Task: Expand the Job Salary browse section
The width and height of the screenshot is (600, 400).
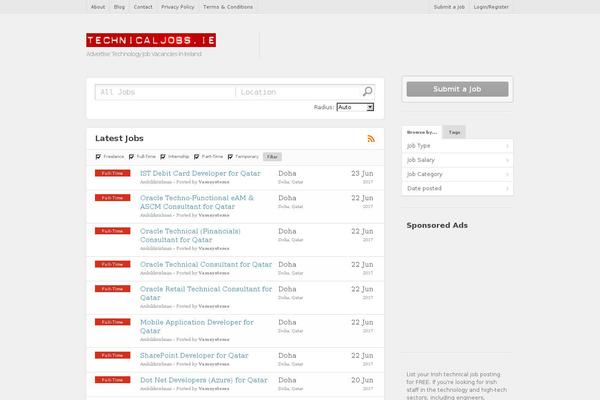Action: pos(457,160)
